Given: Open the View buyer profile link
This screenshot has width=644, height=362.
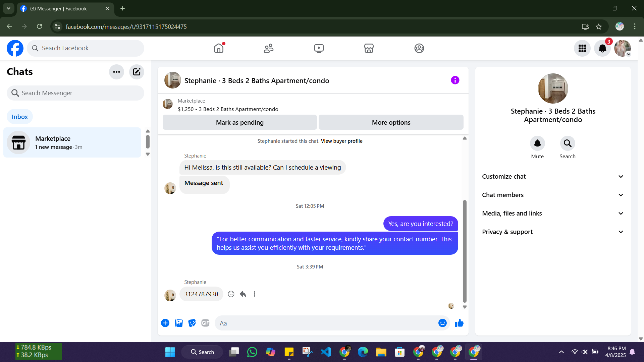Looking at the screenshot, I should point(341,141).
